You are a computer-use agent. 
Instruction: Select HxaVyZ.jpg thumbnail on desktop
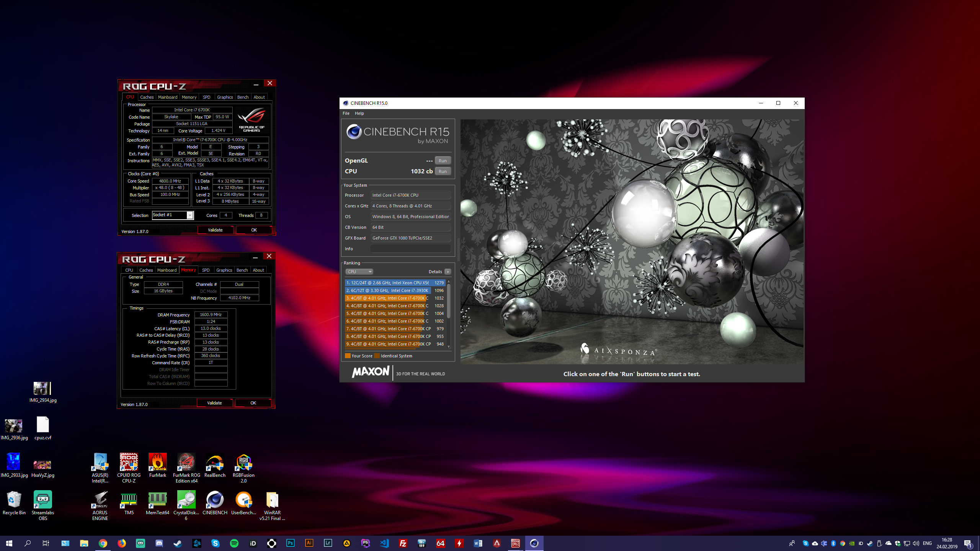(43, 468)
